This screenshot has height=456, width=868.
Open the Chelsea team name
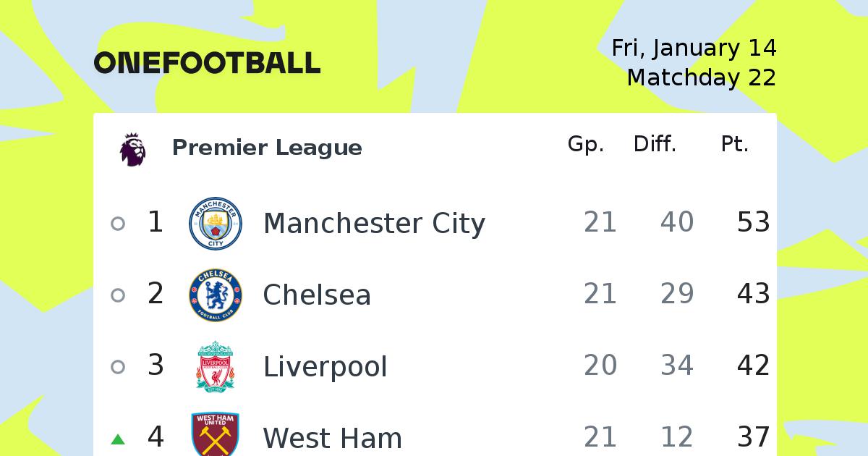pos(317,295)
